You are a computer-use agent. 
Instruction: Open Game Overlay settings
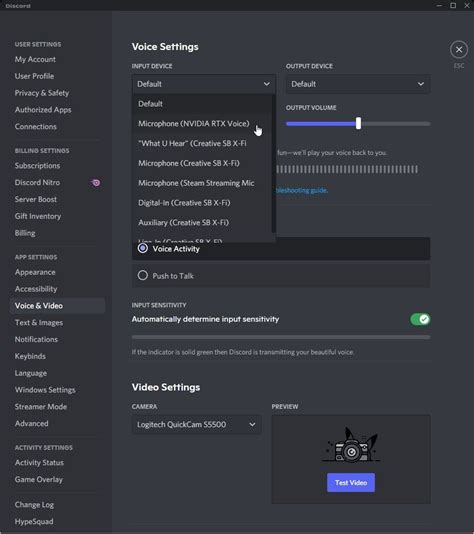[x=38, y=480]
